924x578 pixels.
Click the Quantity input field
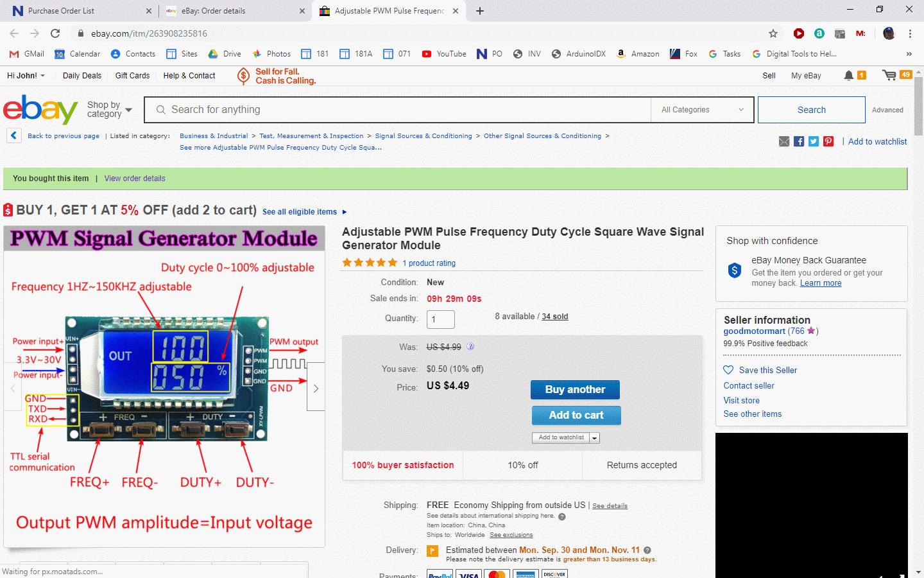440,319
